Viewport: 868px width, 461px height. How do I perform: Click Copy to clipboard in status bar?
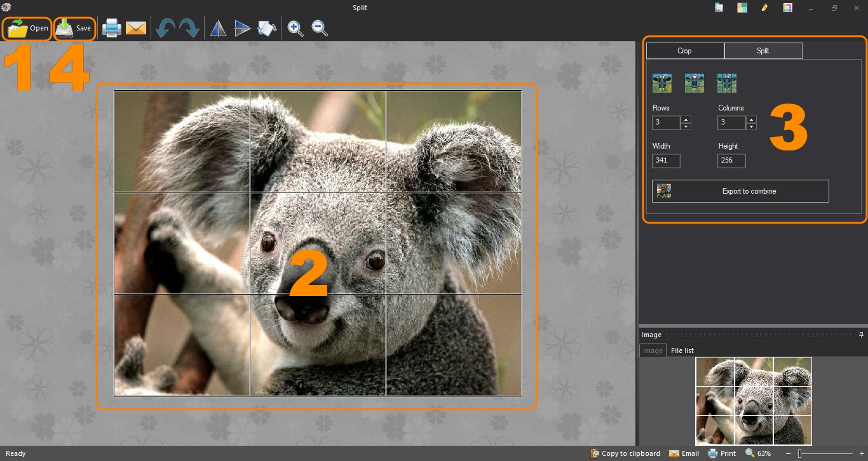pyautogui.click(x=625, y=453)
